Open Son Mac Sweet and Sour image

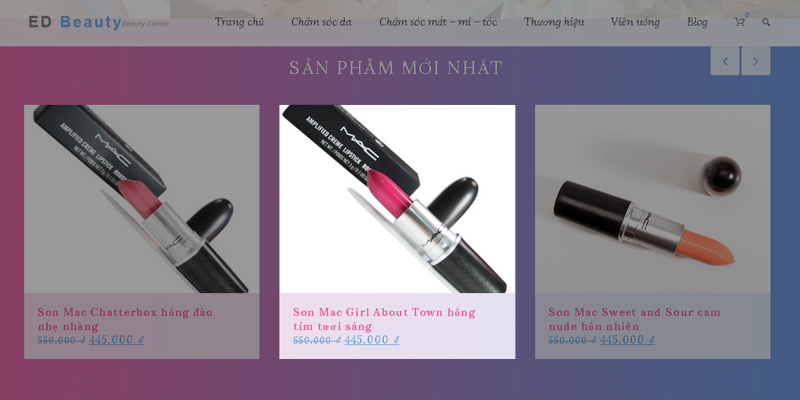pyautogui.click(x=653, y=199)
